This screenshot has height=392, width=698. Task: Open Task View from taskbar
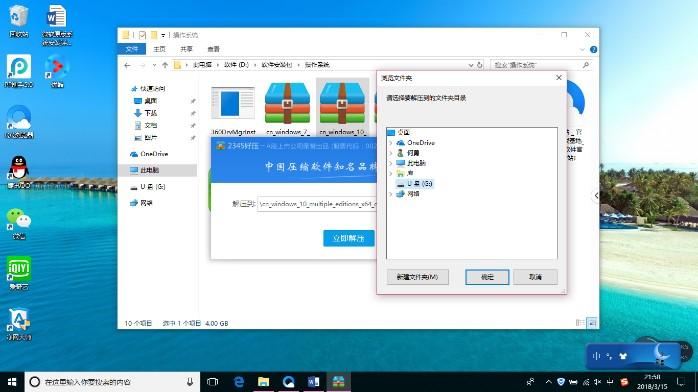213,382
